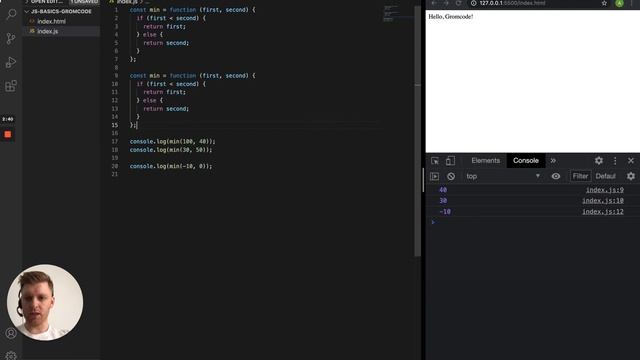Open the browser profile avatar
640x360 pixels.
click(620, 3)
